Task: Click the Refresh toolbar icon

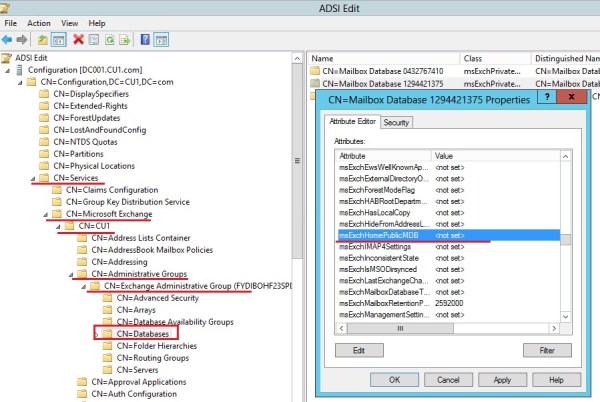Action: pos(109,39)
